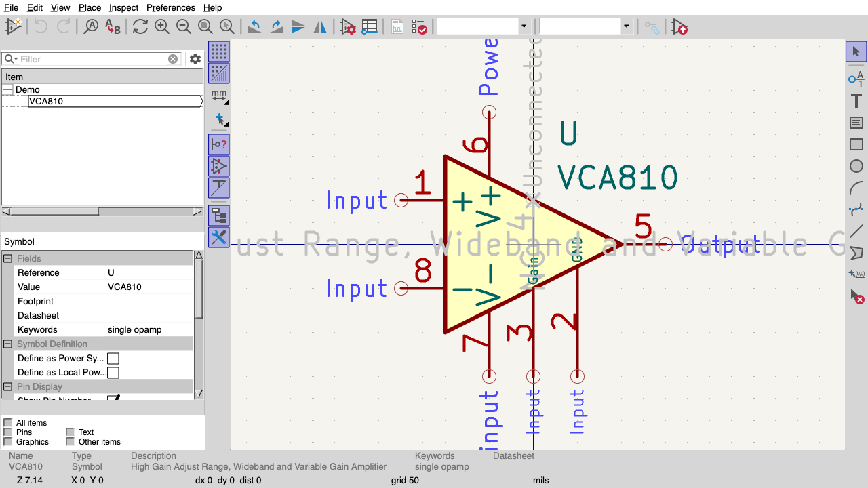Toggle synchronized pins edit mode
This screenshot has width=868, height=488.
(652, 26)
